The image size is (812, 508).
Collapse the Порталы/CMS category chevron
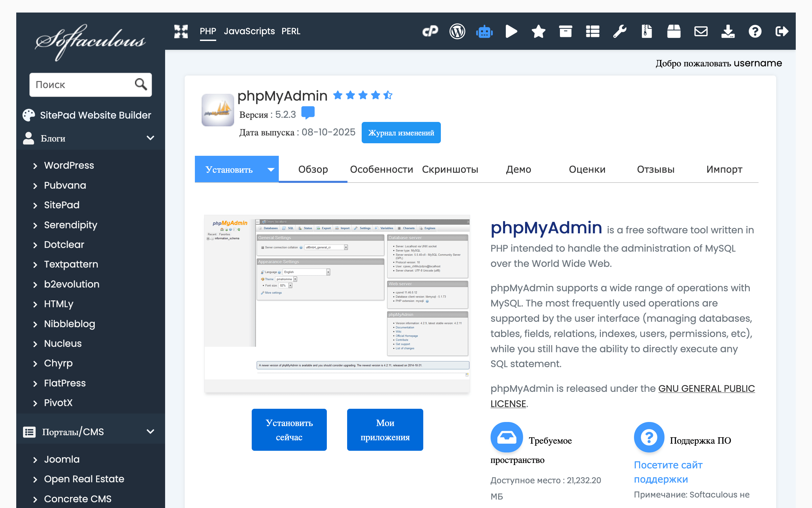pyautogui.click(x=151, y=431)
